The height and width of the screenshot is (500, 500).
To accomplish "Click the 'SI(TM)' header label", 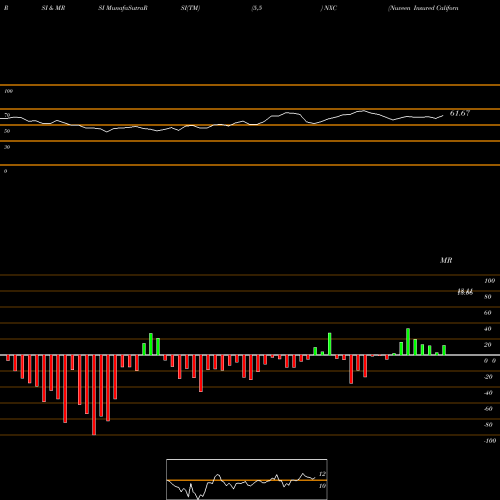I will [190, 8].
